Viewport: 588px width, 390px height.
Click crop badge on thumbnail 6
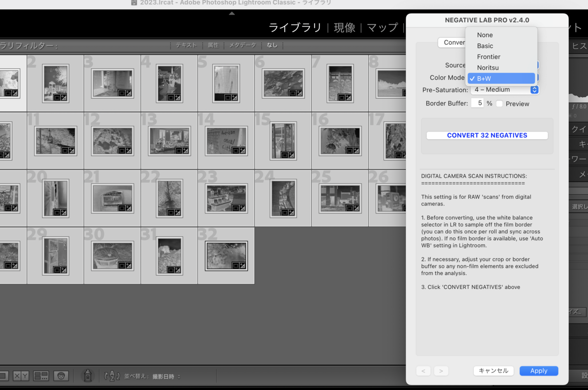click(292, 92)
